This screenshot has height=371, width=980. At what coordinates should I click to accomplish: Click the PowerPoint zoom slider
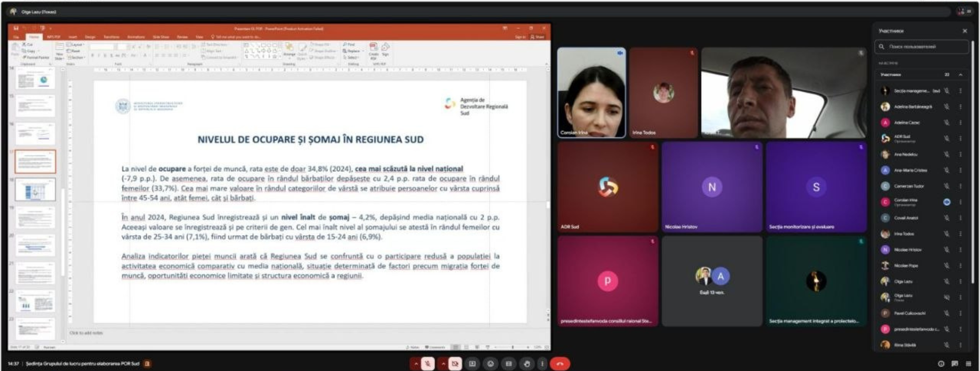[x=512, y=347]
